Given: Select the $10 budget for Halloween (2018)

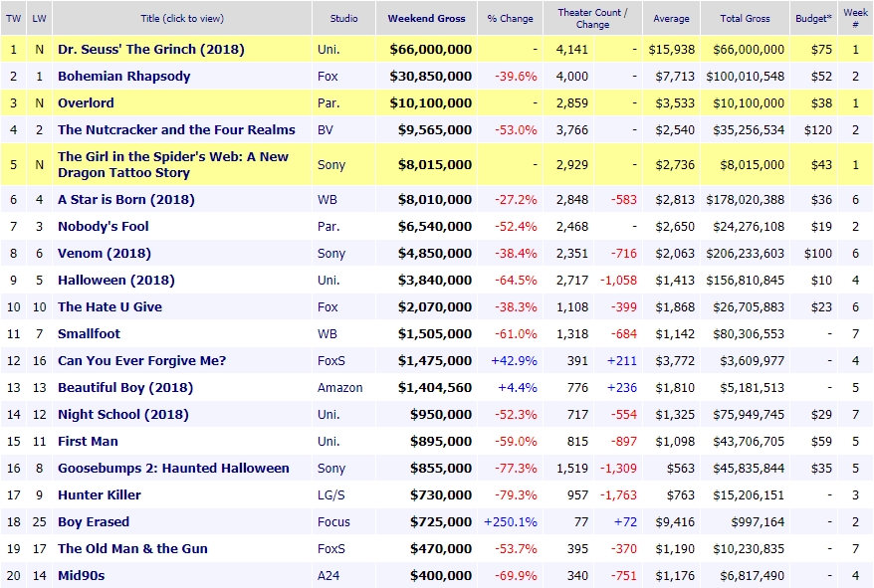Looking at the screenshot, I should pos(821,280).
